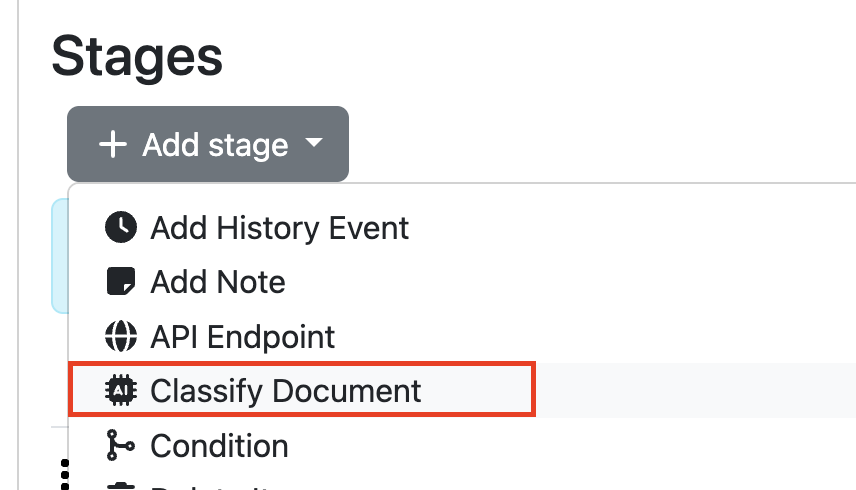Collapse the menu using Add stage caret arrow
The image size is (856, 490).
coord(314,142)
